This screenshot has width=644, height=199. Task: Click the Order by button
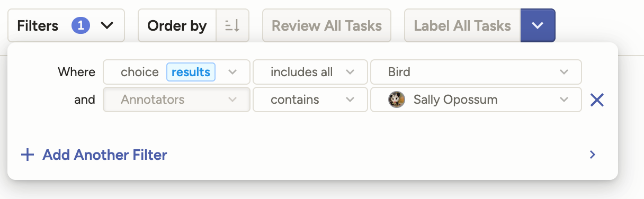177,25
